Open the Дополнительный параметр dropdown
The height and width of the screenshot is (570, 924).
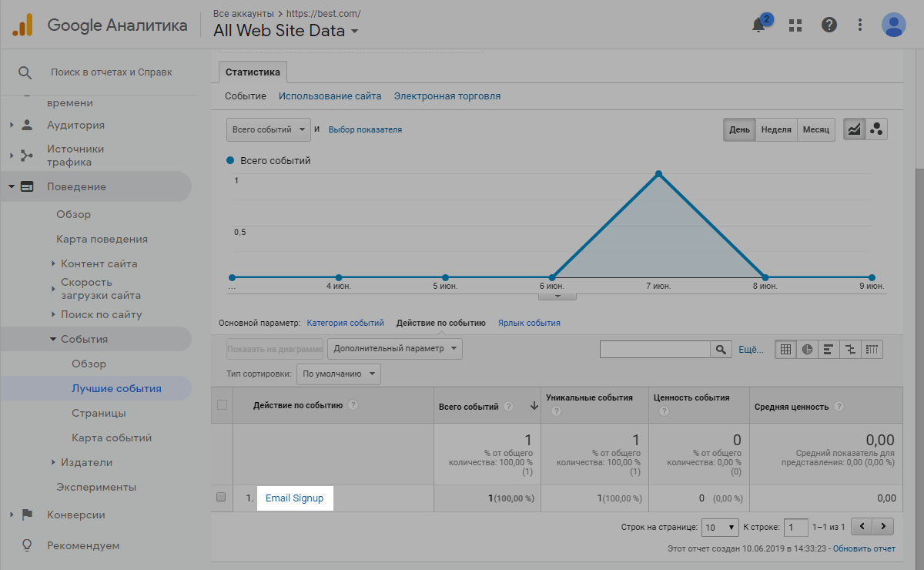click(x=394, y=349)
